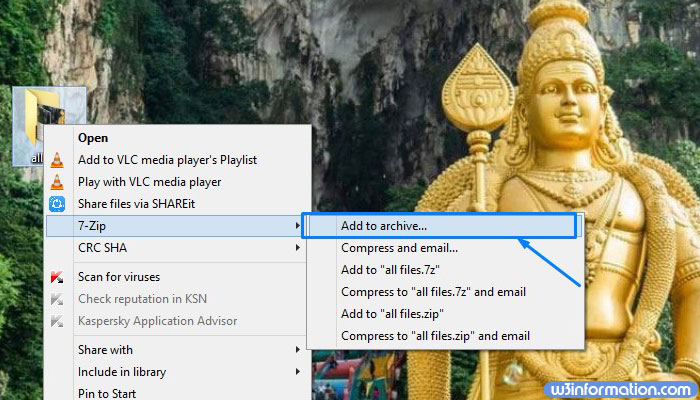Click the Kaspersky icon beside Application Advisor
Screen dimensions: 700x400
(57, 321)
